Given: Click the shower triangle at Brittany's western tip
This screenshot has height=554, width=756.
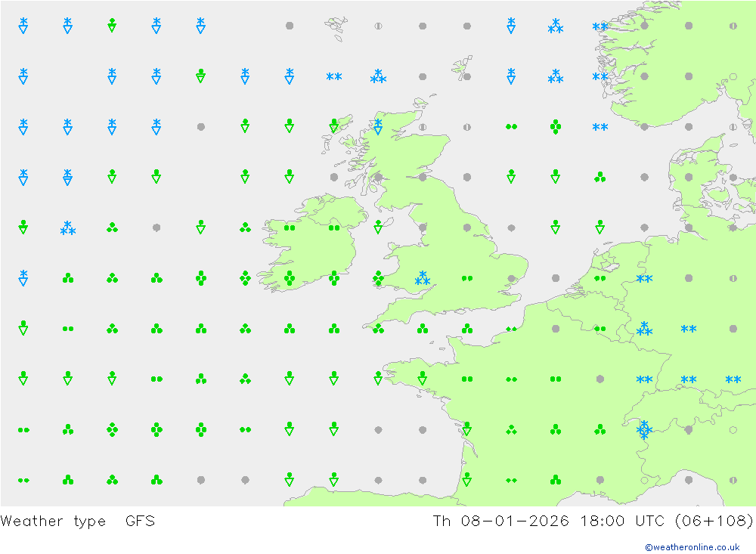Looking at the screenshot, I should click(378, 378).
